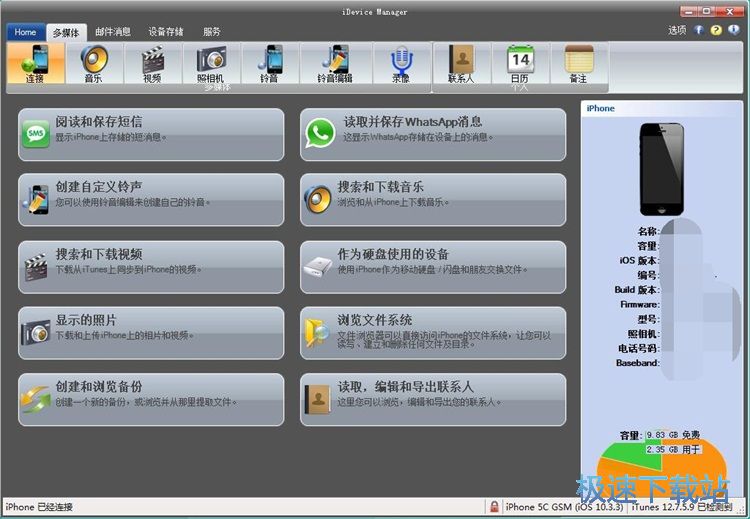
Task: Open the 日历 (Calendar) icon
Action: (520, 64)
